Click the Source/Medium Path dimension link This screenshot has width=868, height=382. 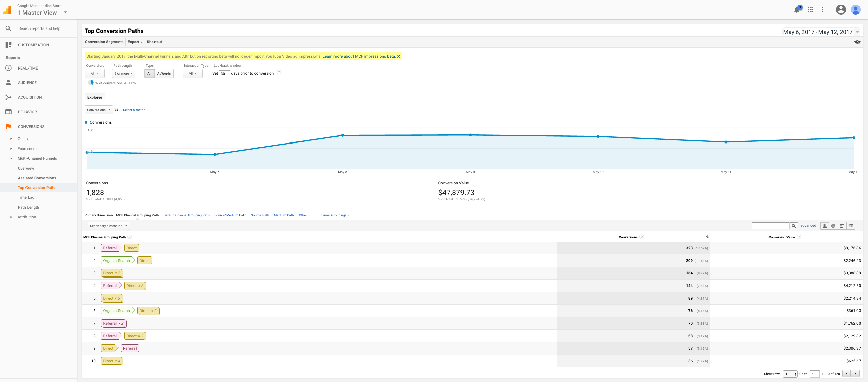(x=230, y=215)
